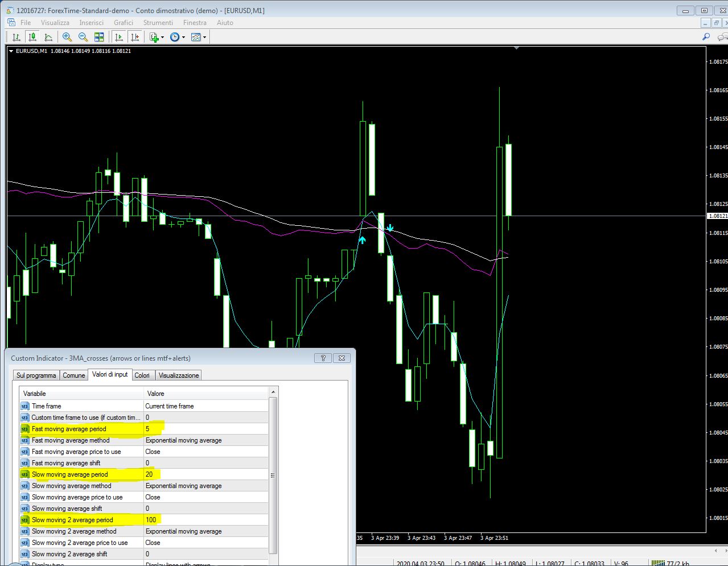728x566 pixels.
Task: Select Fast moving average method row
Action: (x=81, y=440)
